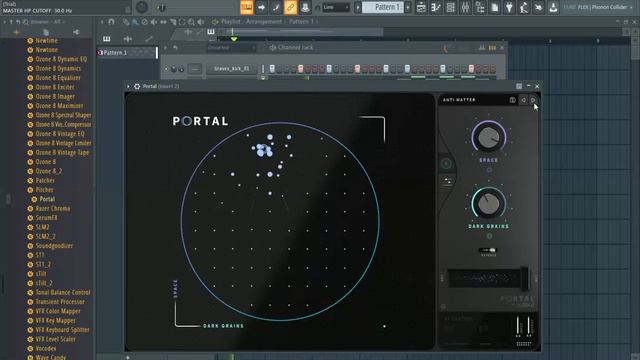640x360 pixels.
Task: Click the Channel rack title
Action: pos(296,47)
